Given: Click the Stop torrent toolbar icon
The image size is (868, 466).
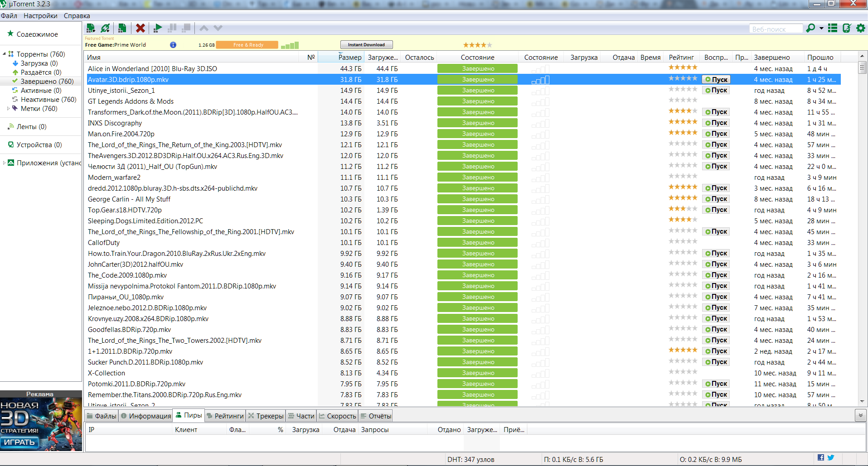Looking at the screenshot, I should click(186, 28).
